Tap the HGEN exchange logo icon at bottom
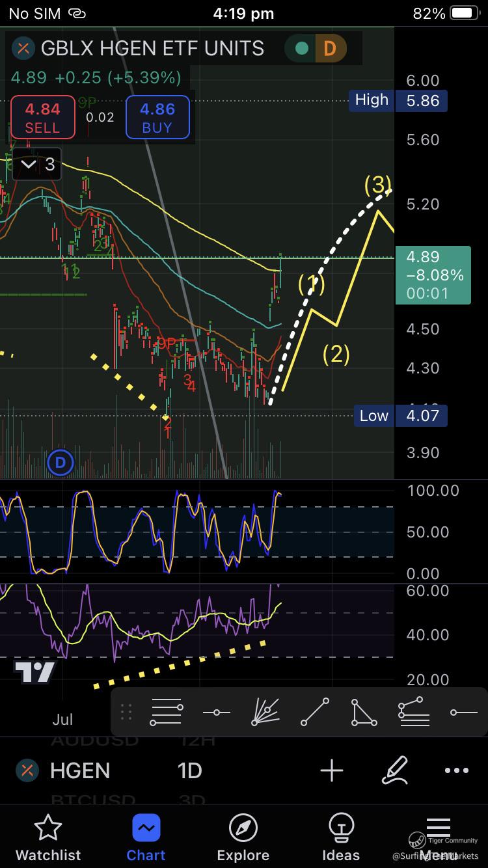 point(27,771)
